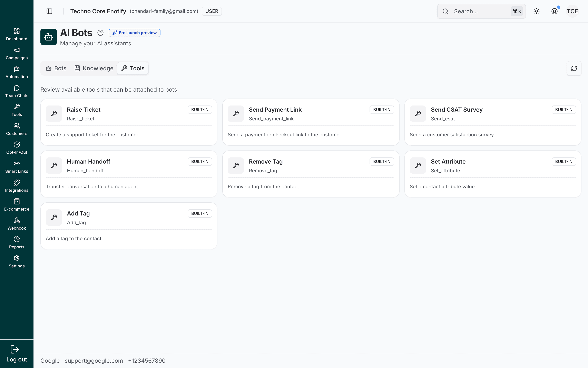Click the BUILT-IN badge on Send CSAT Survey
The height and width of the screenshot is (368, 588).
pos(564,110)
